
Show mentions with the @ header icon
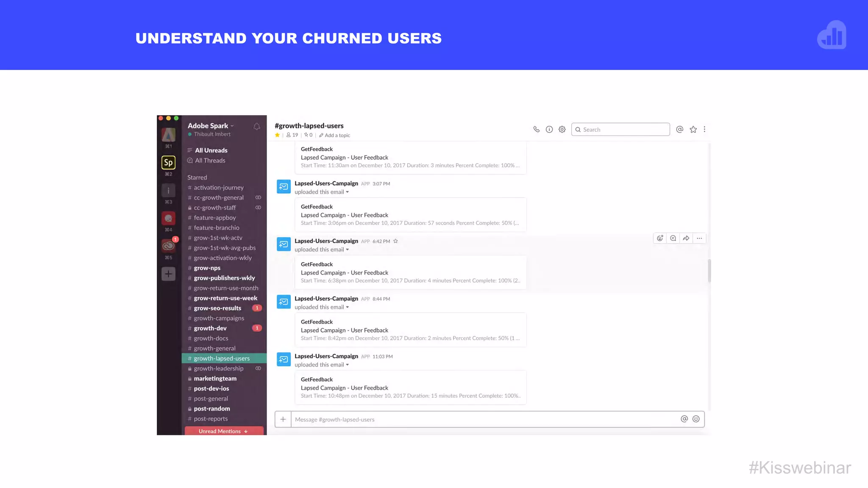click(680, 130)
